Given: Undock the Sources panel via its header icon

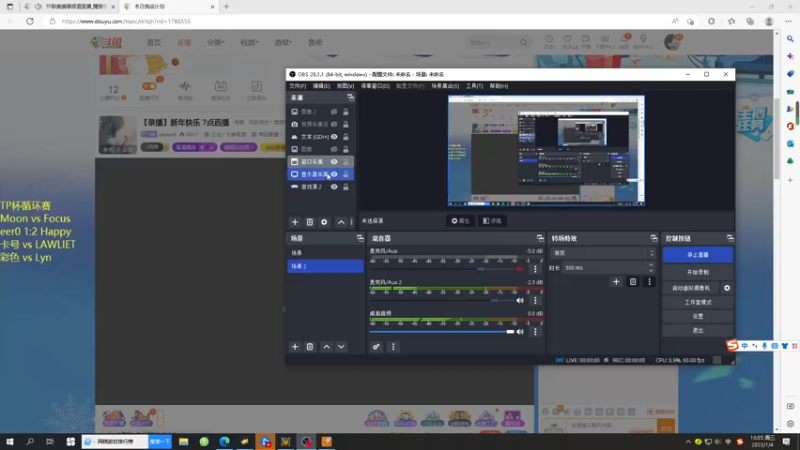Looking at the screenshot, I should [x=351, y=97].
